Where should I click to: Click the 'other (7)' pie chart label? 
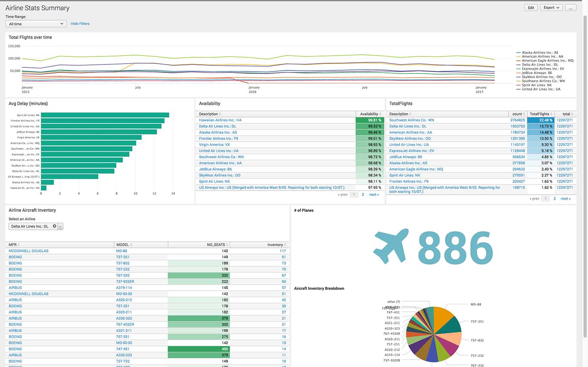[x=393, y=302]
